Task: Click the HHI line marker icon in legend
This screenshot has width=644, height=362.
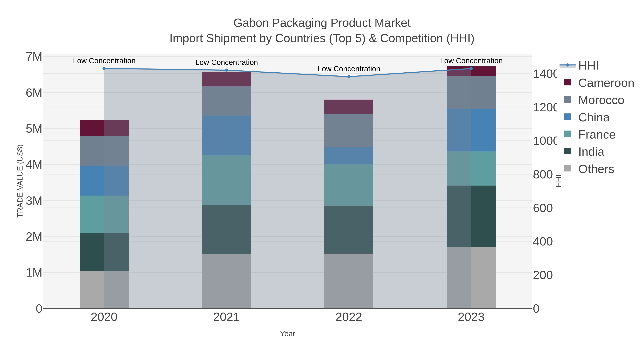Action: (567, 65)
